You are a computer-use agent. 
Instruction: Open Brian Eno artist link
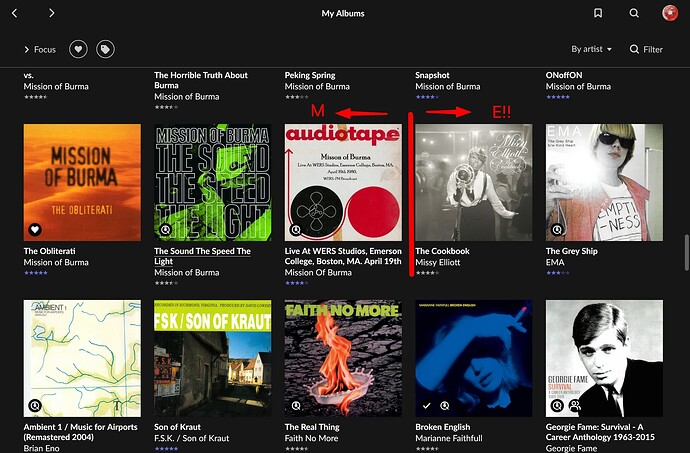[x=41, y=448]
